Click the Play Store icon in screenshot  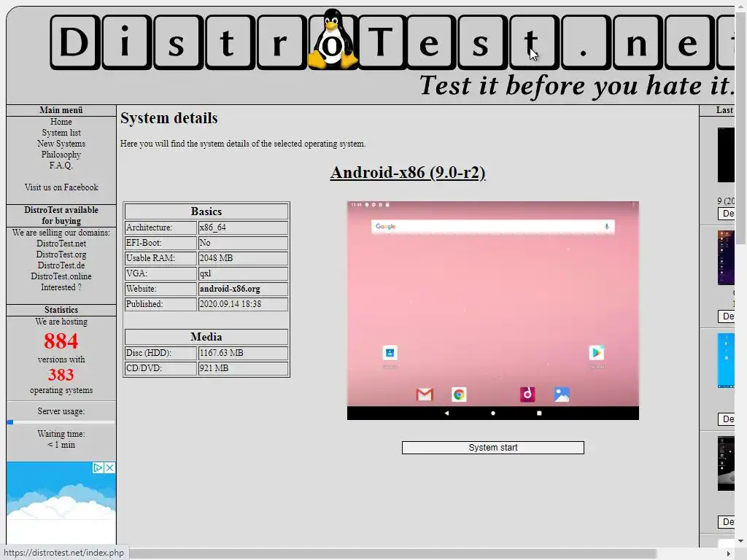pos(597,353)
